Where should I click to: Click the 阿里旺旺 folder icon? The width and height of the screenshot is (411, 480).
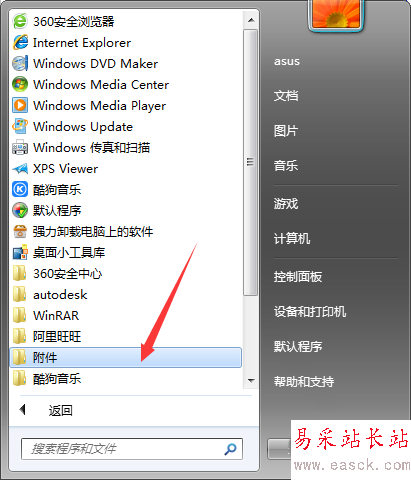click(x=19, y=337)
